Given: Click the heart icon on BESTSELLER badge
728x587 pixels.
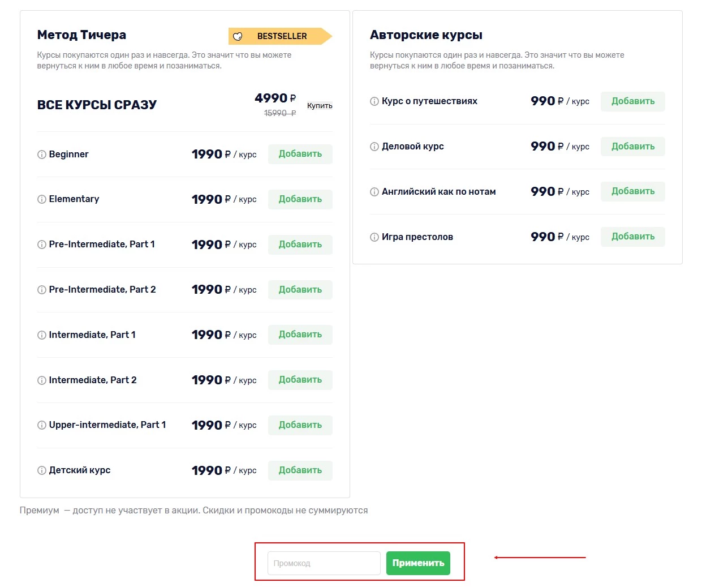Looking at the screenshot, I should 238,36.
